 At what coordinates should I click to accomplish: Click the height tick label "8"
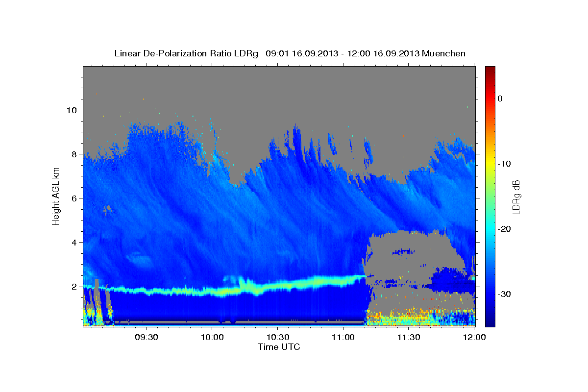tap(73, 154)
